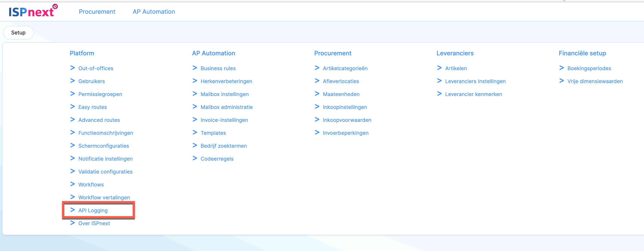The height and width of the screenshot is (251, 644).
Task: Click the chevron before Over ISPnext
Action: [x=72, y=223]
